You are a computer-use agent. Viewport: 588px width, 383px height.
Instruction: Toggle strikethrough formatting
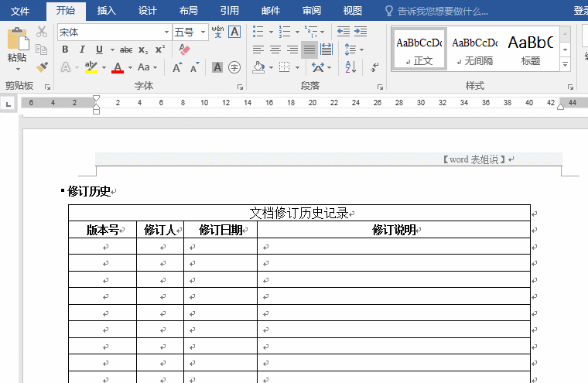pos(125,50)
